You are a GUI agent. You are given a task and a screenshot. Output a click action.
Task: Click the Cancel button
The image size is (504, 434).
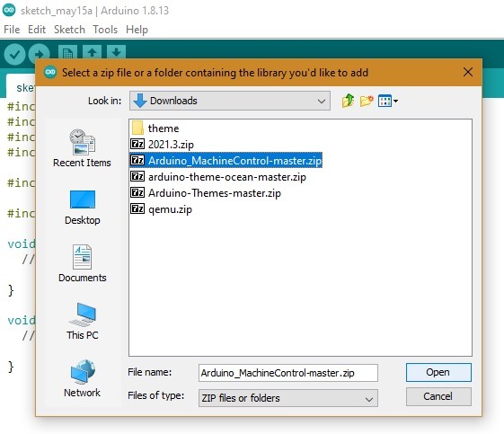pyautogui.click(x=438, y=396)
